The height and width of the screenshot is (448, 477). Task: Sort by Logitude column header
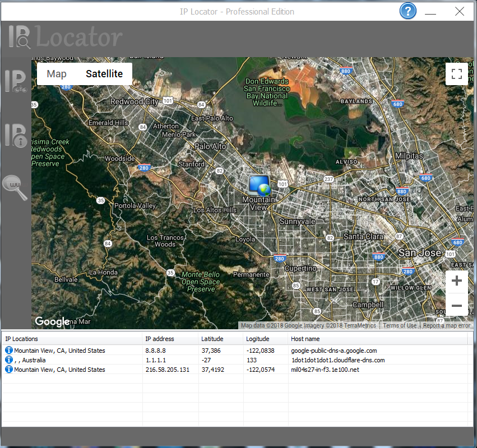[x=266, y=339]
